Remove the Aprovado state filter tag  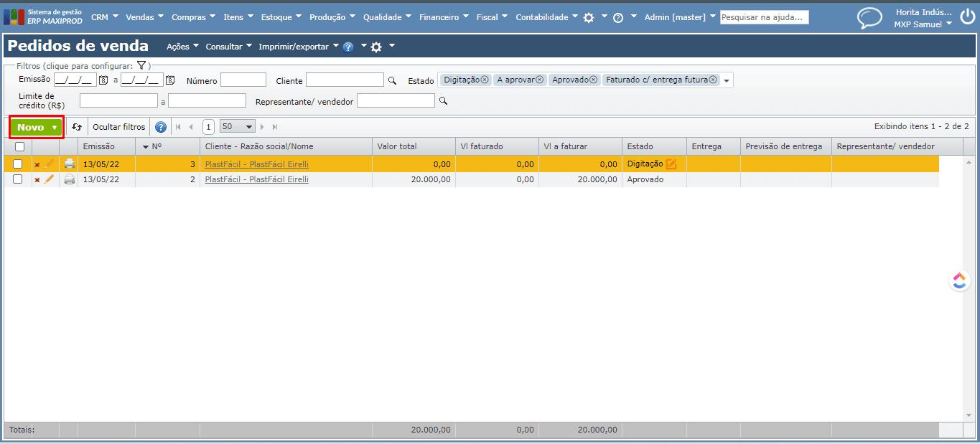(x=593, y=80)
